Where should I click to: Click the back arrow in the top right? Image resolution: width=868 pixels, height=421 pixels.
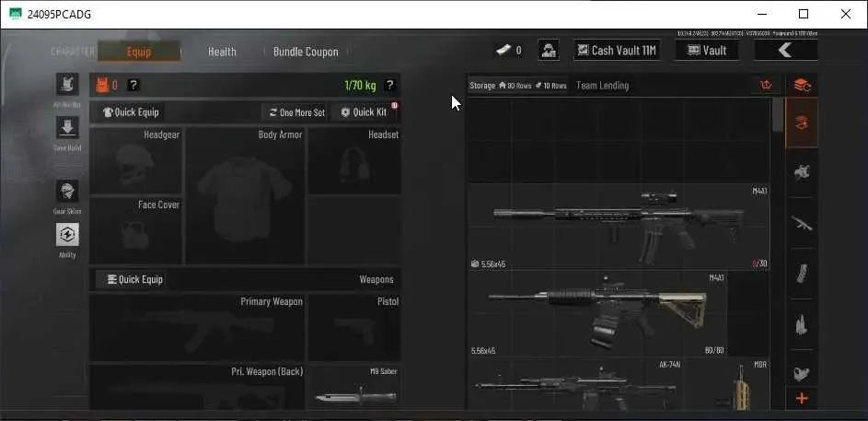pos(785,51)
